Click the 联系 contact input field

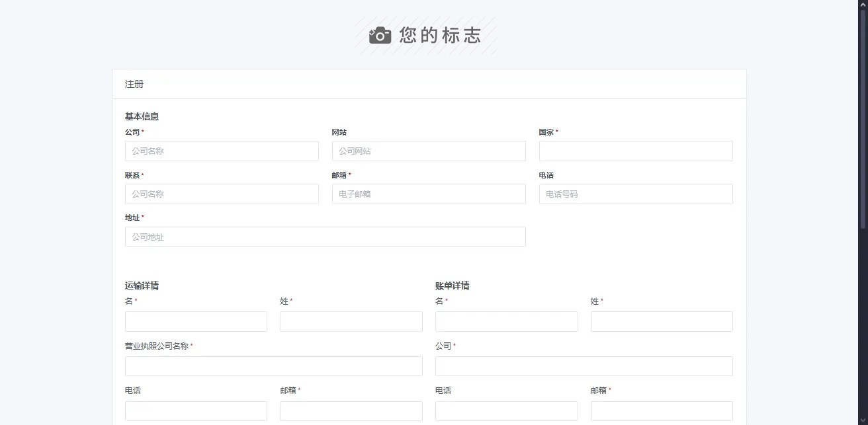coord(222,194)
